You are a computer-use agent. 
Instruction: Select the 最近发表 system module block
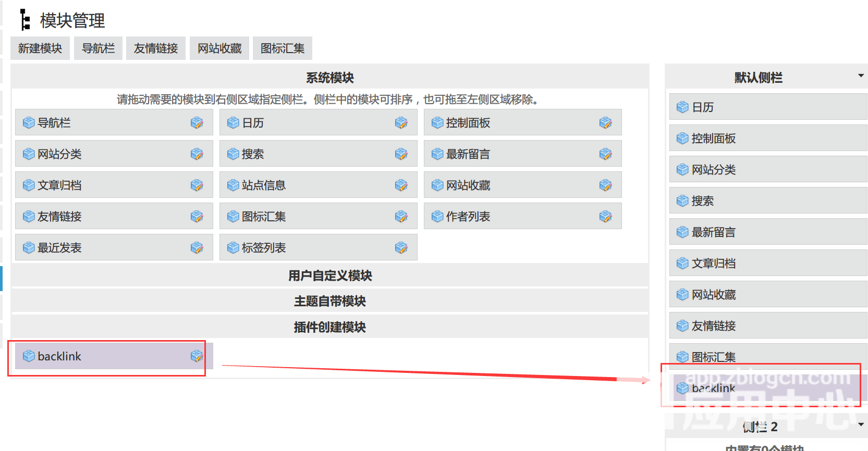(x=104, y=248)
